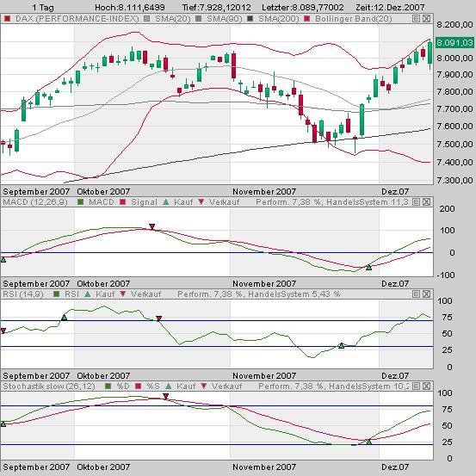This screenshot has width=476, height=476.
Task: Click 'November 2007' label under price chart
Action: click(x=264, y=192)
